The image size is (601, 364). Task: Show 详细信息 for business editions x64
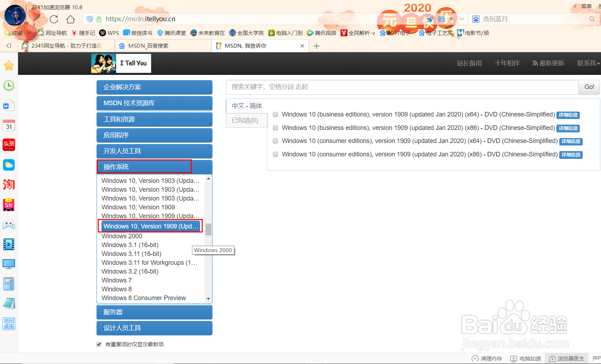[x=568, y=115]
